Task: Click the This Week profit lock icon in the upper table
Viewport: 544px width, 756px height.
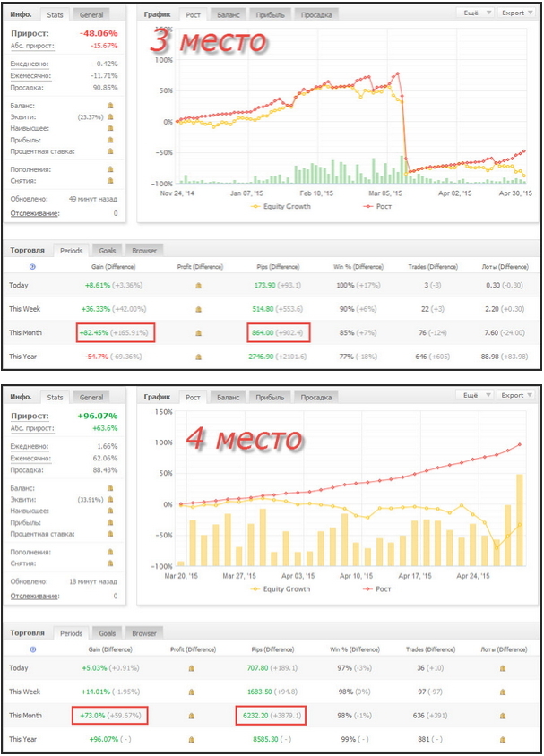Action: 198,309
